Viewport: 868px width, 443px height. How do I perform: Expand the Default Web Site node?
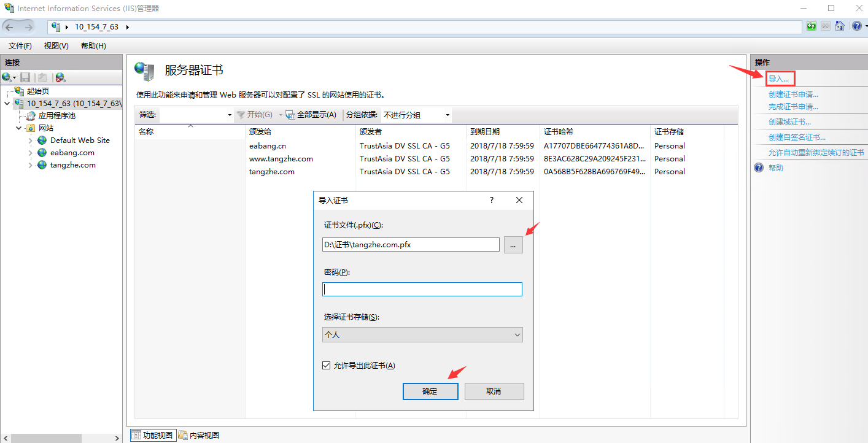[x=31, y=141]
